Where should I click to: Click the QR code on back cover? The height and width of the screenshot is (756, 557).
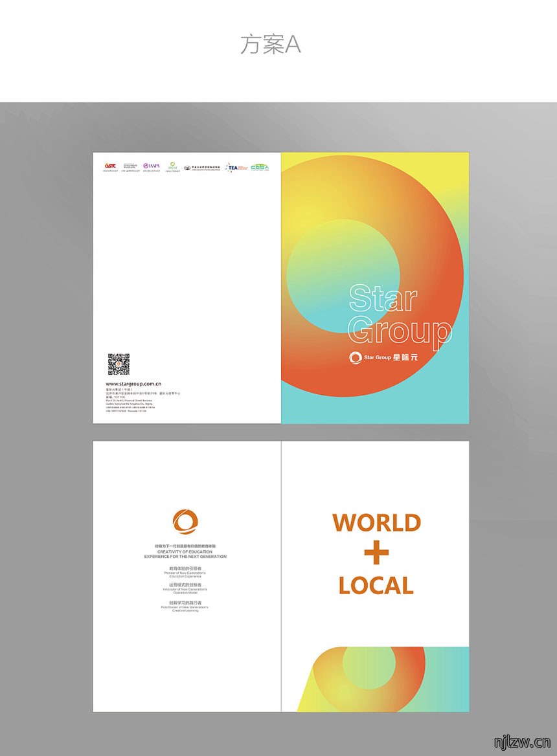coord(119,364)
